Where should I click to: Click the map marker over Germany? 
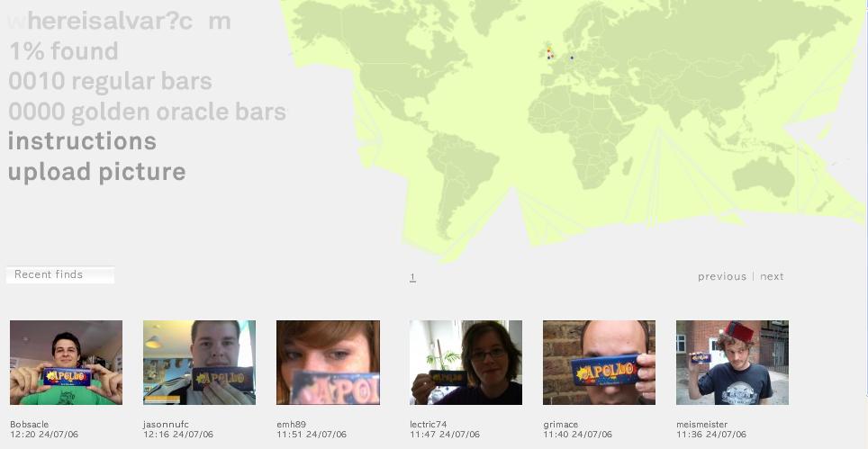(x=572, y=58)
